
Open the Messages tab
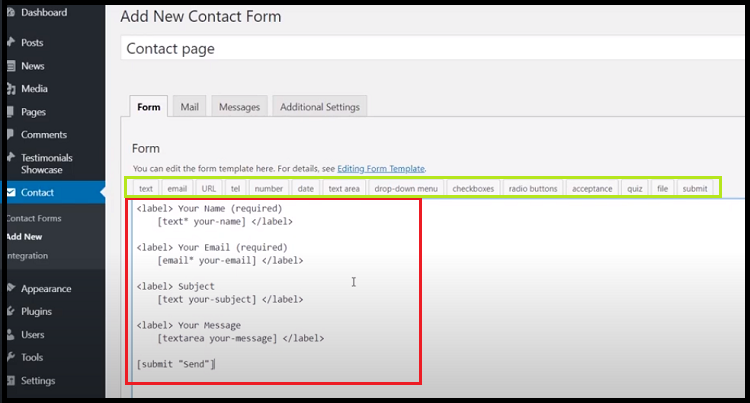point(239,107)
